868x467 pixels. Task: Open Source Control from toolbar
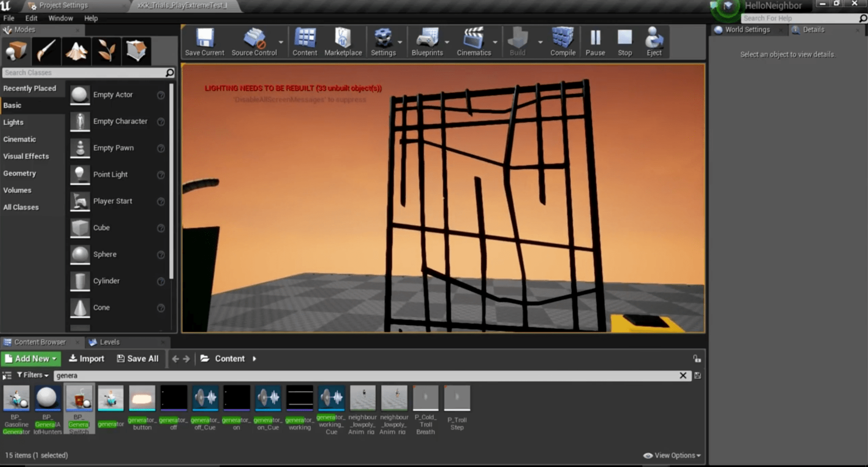pyautogui.click(x=254, y=42)
